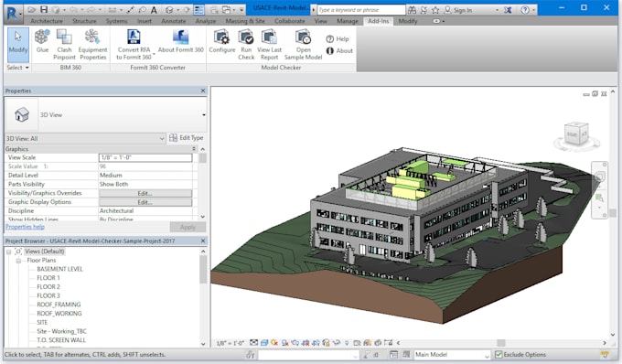This screenshot has width=622, height=364.
Task: Click Configure in Model Checker panel
Action: tap(222, 41)
